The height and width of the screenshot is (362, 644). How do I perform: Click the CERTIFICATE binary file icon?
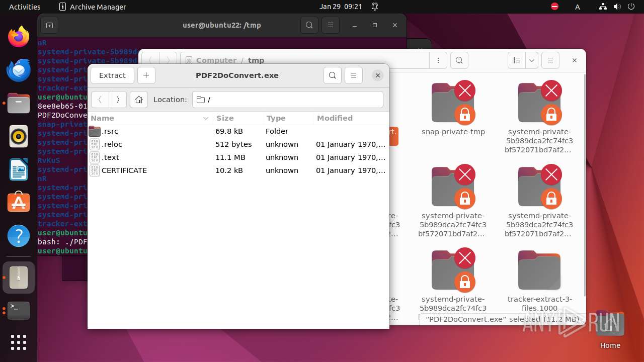tap(95, 170)
